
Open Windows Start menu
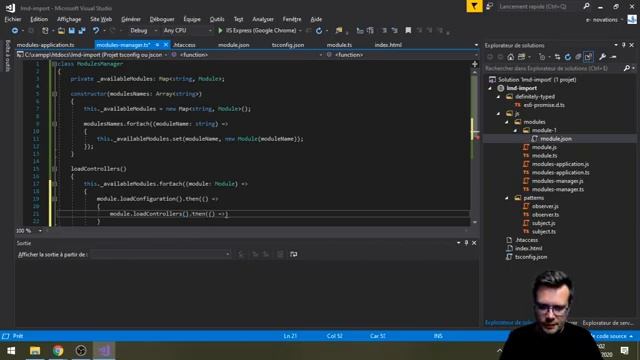pyautogui.click(x=11, y=351)
